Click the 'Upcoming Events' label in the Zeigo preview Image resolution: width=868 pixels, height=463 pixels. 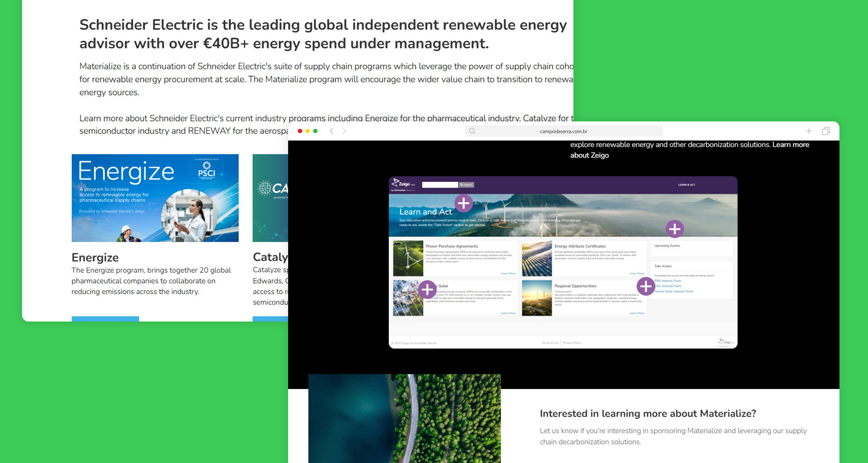667,246
